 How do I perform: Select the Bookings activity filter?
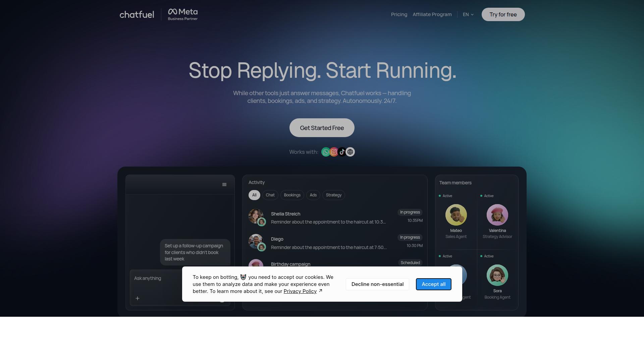click(x=292, y=195)
